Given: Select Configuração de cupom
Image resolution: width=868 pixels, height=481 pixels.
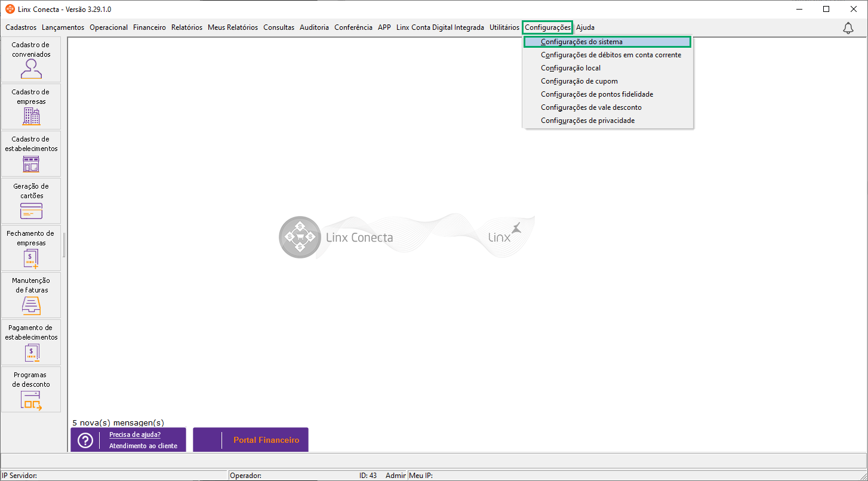Looking at the screenshot, I should click(607, 81).
